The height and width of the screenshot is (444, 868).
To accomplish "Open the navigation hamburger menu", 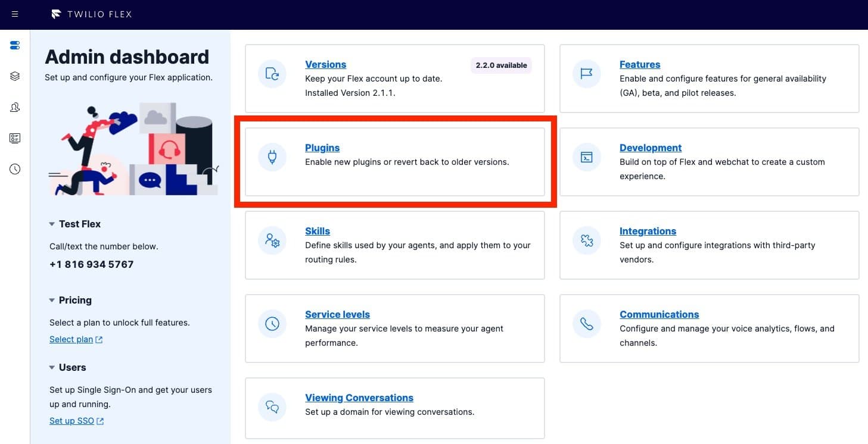I will pyautogui.click(x=14, y=14).
